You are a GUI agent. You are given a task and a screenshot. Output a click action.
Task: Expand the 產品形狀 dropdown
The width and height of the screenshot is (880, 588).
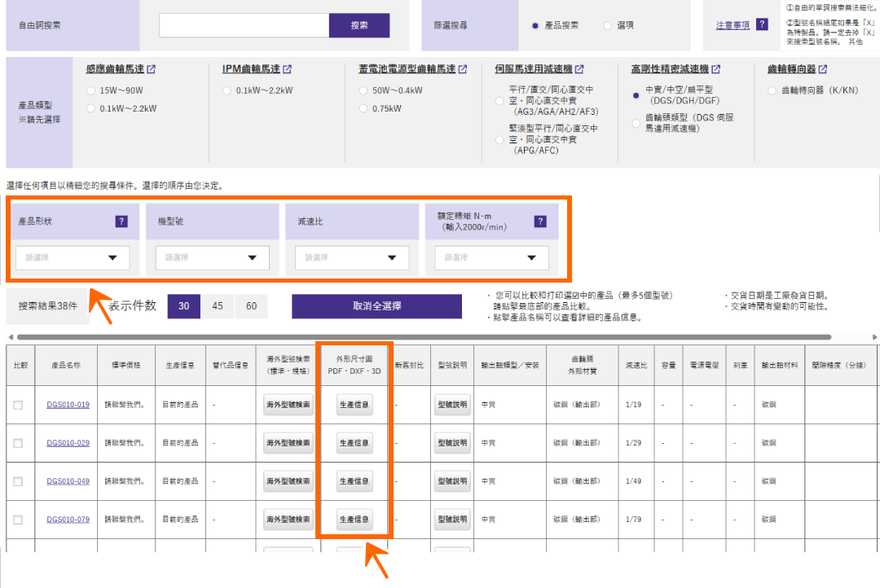click(x=73, y=257)
